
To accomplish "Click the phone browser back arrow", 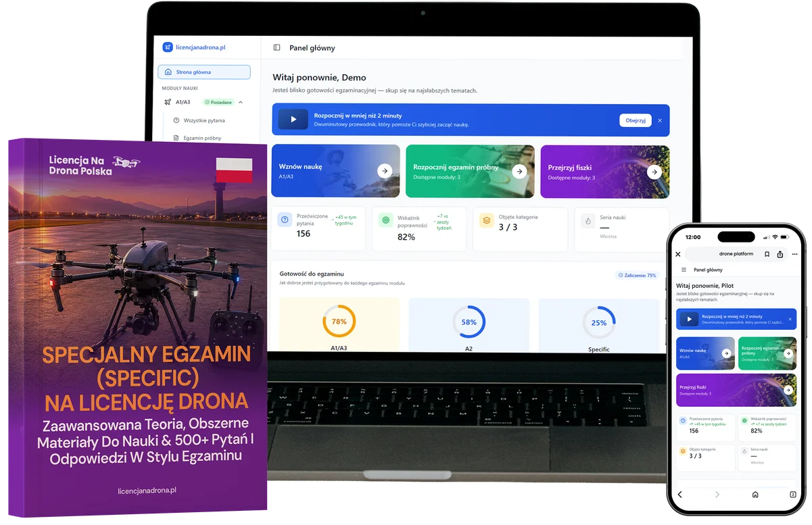I will point(679,495).
